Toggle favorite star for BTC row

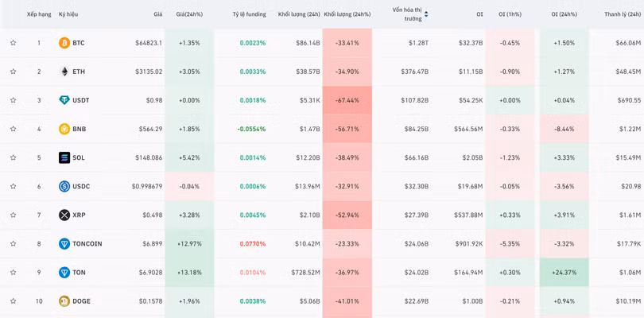click(x=14, y=43)
